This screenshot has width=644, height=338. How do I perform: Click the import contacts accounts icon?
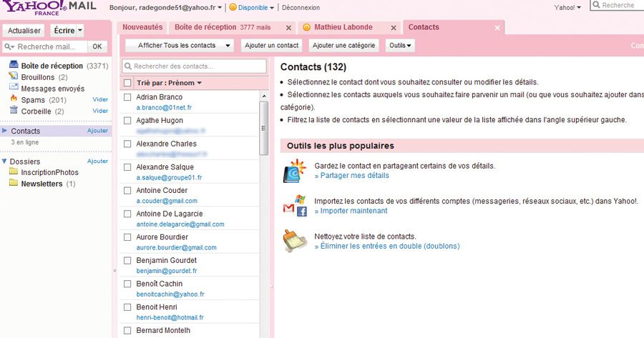pos(294,206)
